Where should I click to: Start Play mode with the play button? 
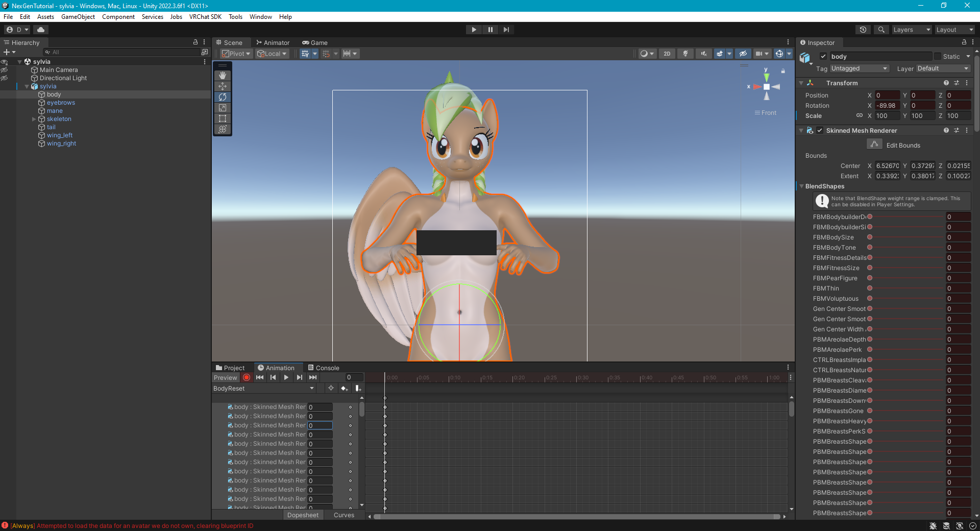(x=474, y=30)
